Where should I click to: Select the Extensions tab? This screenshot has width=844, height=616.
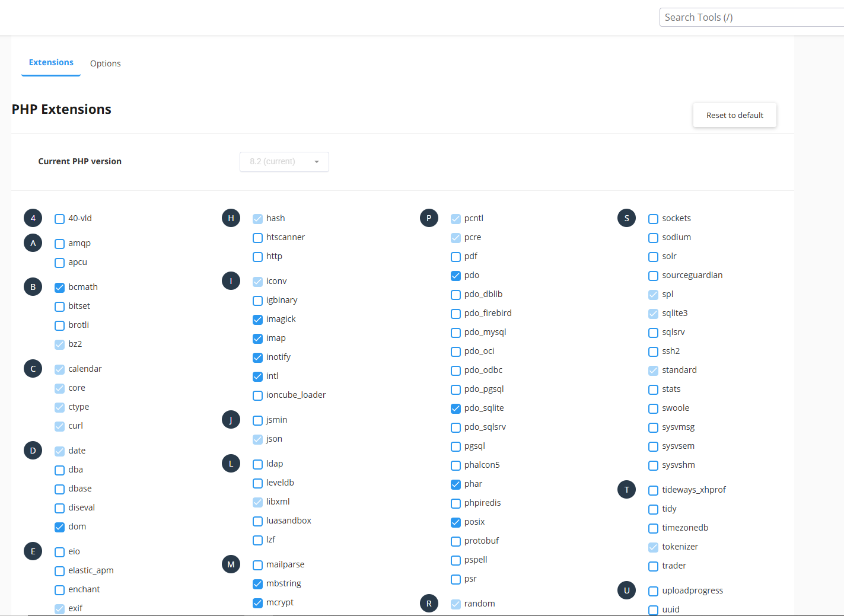[x=51, y=63]
